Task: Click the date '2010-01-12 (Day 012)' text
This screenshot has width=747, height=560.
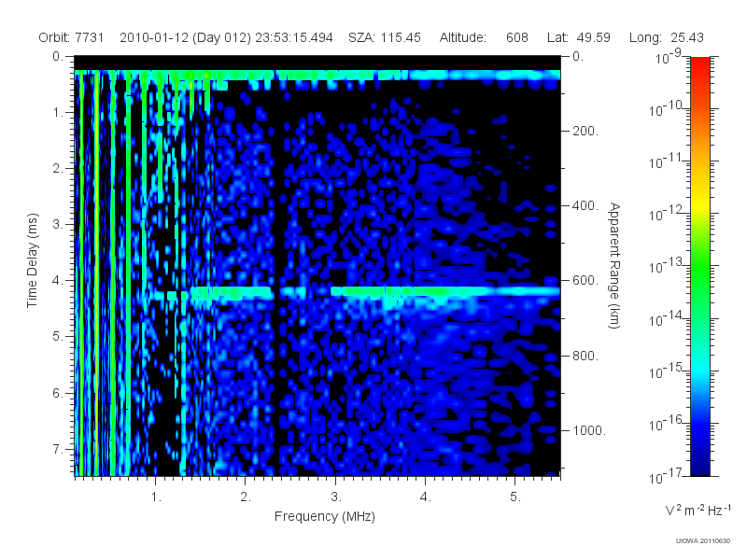Action: point(185,37)
